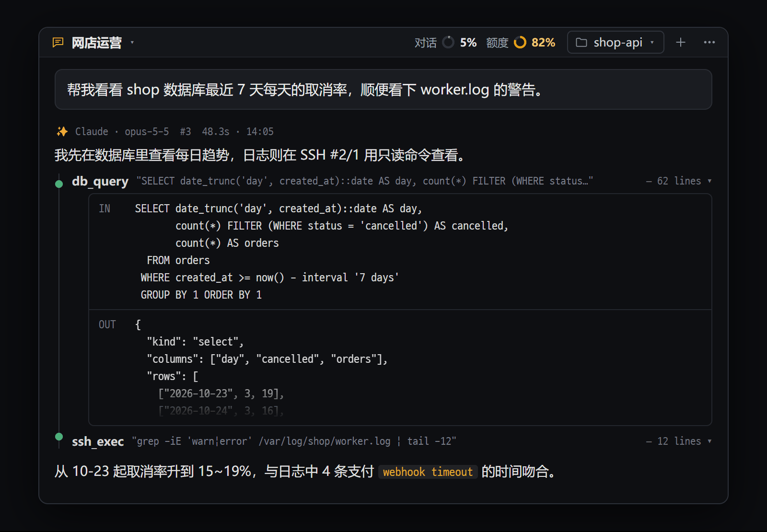This screenshot has width=767, height=532.
Task: Click the #3 message number label
Action: pyautogui.click(x=186, y=131)
